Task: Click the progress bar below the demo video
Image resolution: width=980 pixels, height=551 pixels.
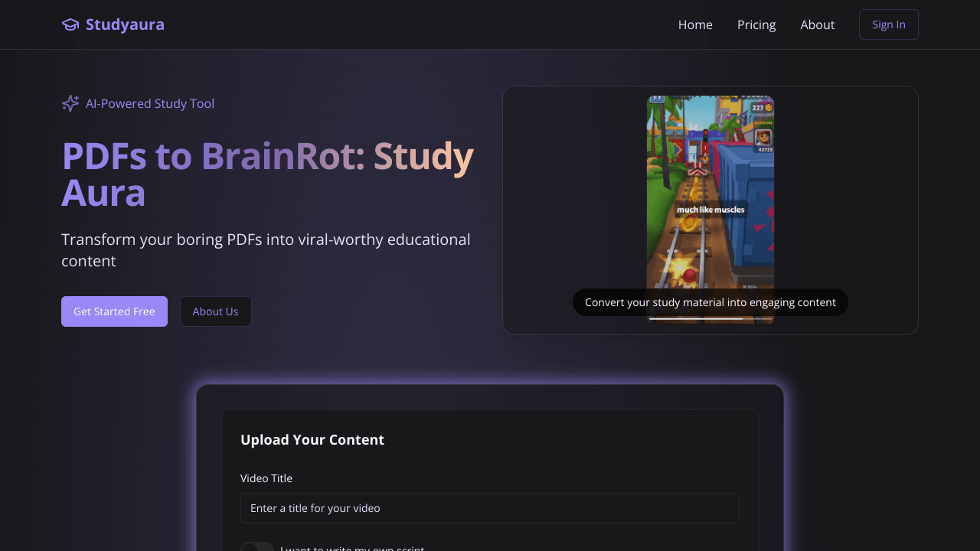Action: coord(710,319)
